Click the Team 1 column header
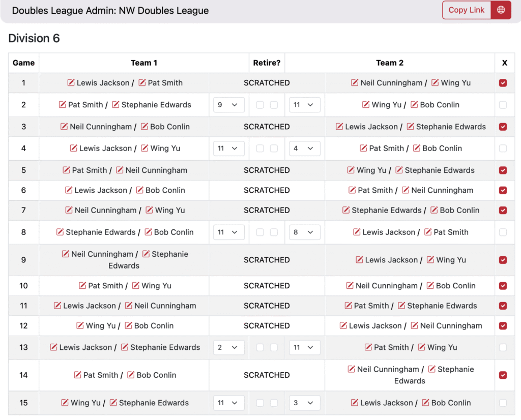 pos(144,63)
